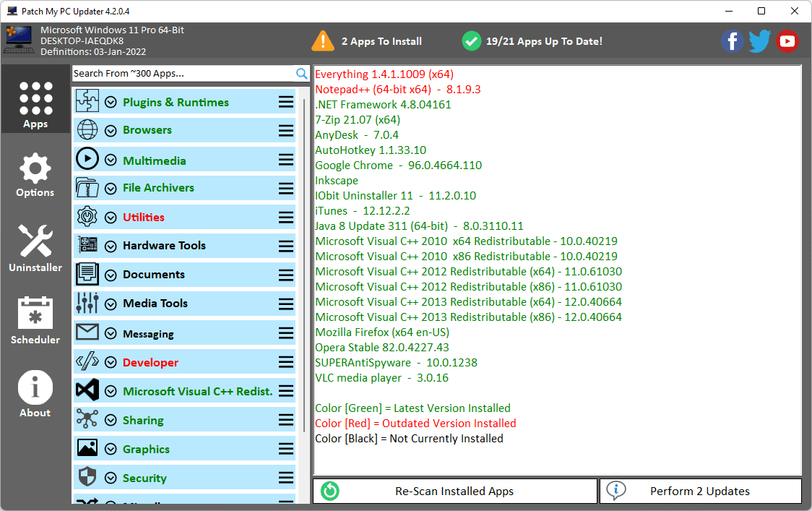
Task: Click the green Re-Scan refresh icon
Action: 330,491
